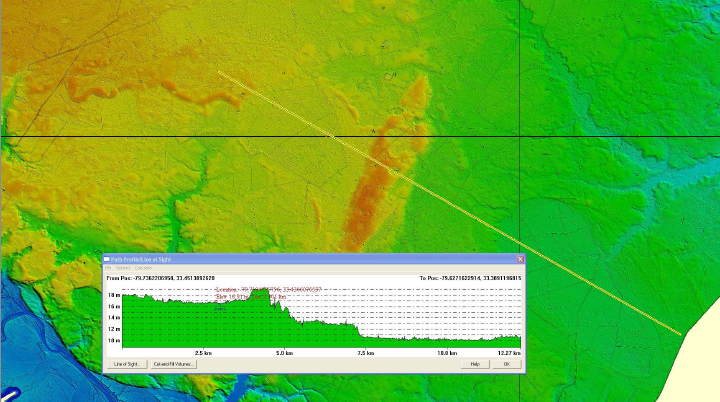The image size is (720, 402).
Task: Click where the black grid lines intersect
Action: [x=519, y=136]
